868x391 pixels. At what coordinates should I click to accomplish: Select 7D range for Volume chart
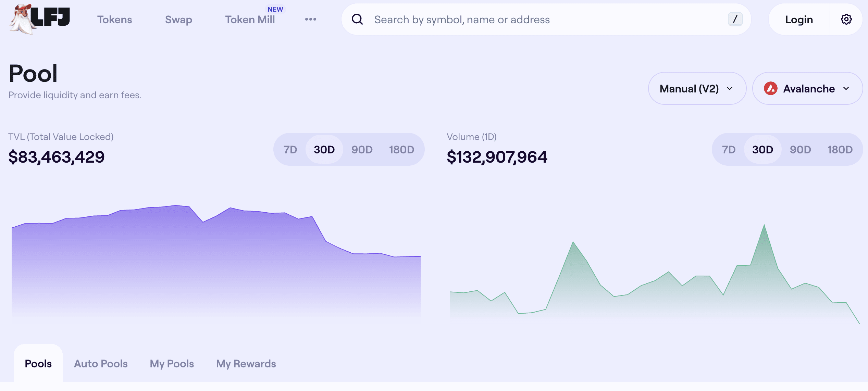(729, 150)
